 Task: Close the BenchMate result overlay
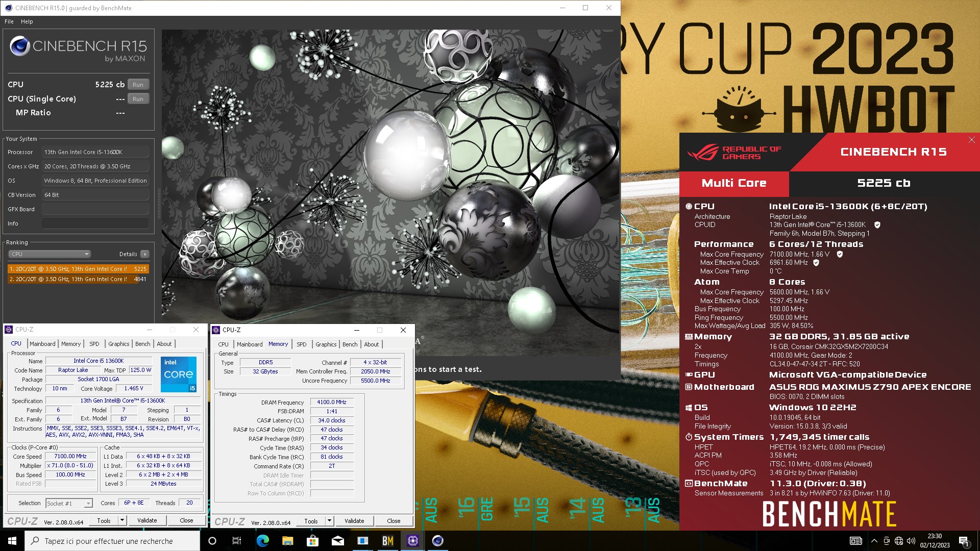click(x=971, y=140)
